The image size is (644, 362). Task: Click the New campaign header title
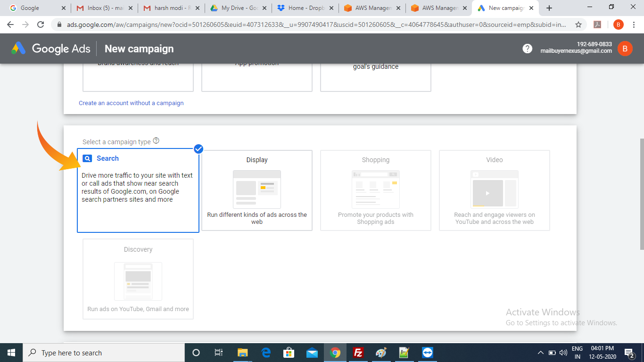coord(139,49)
